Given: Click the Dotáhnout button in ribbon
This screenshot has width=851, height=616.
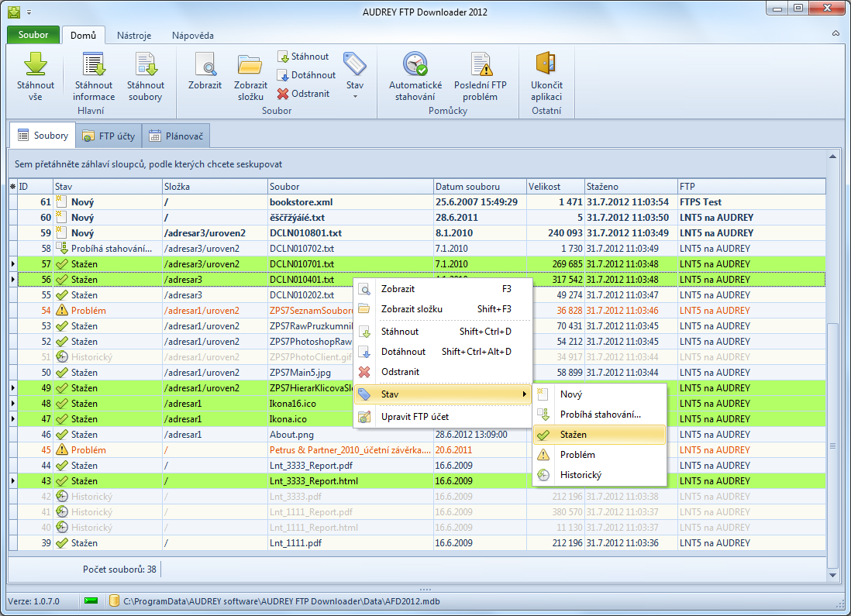Looking at the screenshot, I should 306,75.
